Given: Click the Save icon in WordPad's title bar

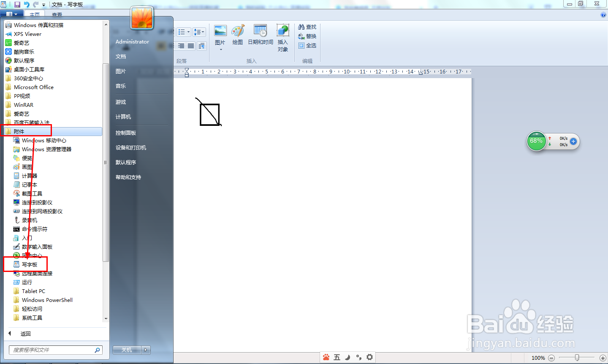Looking at the screenshot, I should click(x=17, y=4).
